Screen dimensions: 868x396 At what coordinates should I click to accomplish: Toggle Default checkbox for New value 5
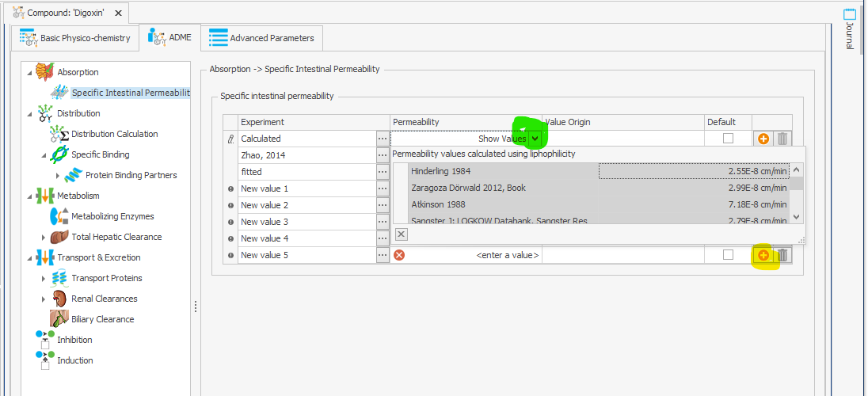point(728,255)
